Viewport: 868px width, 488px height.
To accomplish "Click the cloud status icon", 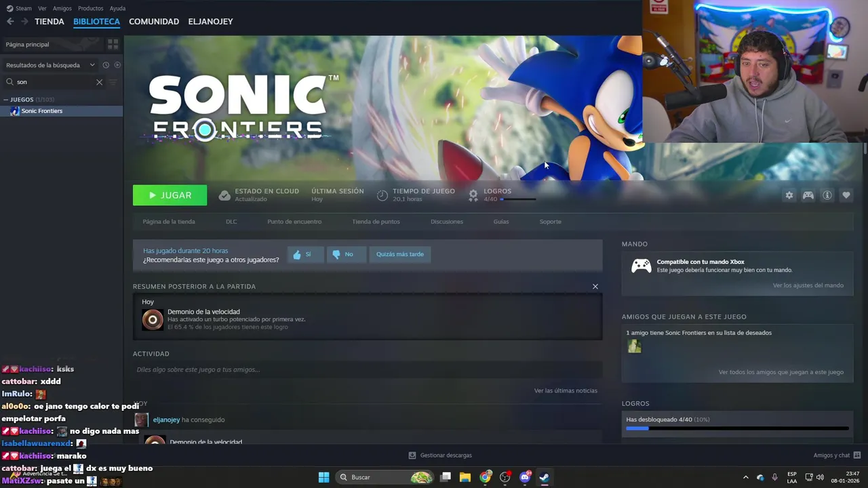I will tap(224, 195).
